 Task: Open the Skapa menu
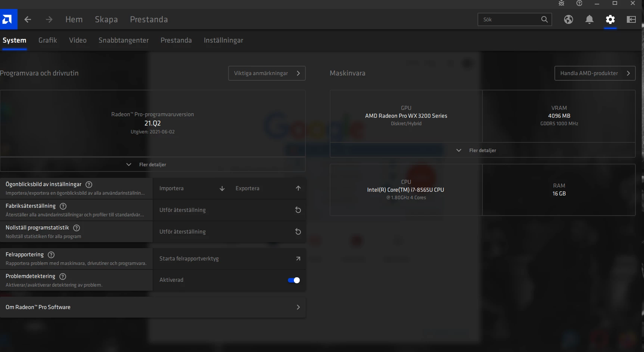106,19
